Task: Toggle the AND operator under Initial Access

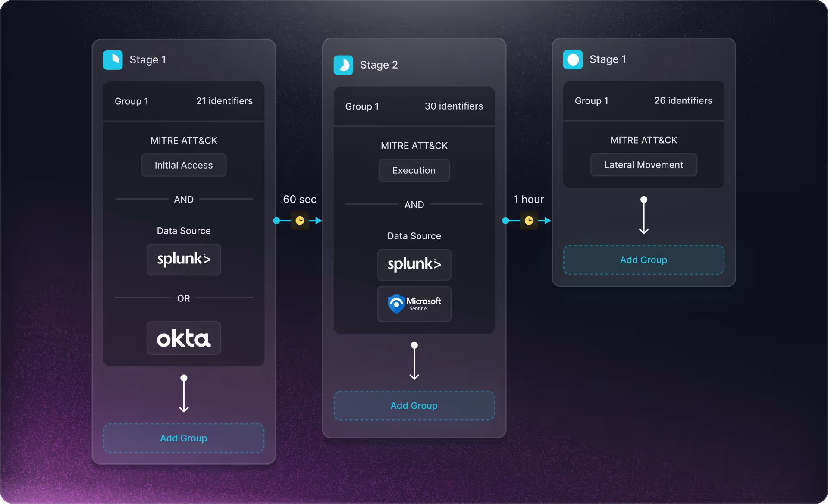Action: click(184, 200)
